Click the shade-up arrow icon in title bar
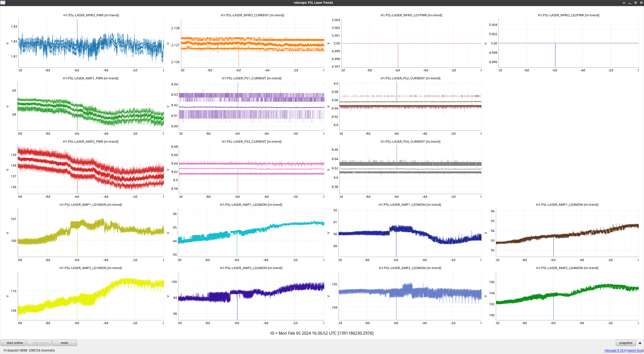The height and width of the screenshot is (354, 644). 624,3
